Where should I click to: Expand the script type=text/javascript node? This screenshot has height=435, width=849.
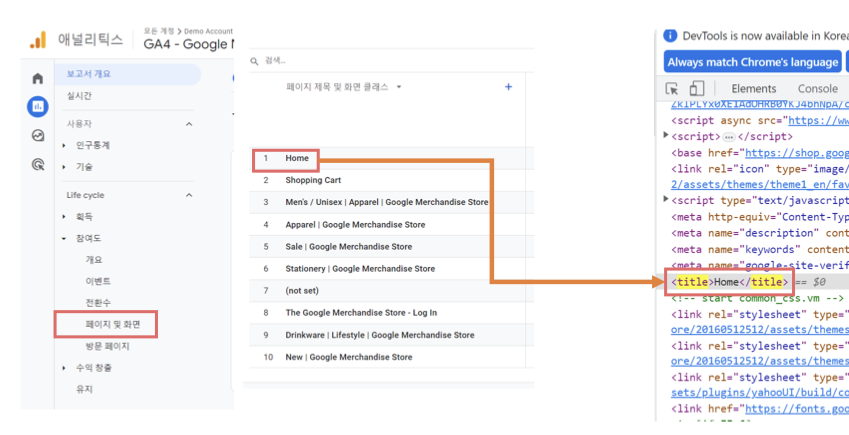[666, 199]
